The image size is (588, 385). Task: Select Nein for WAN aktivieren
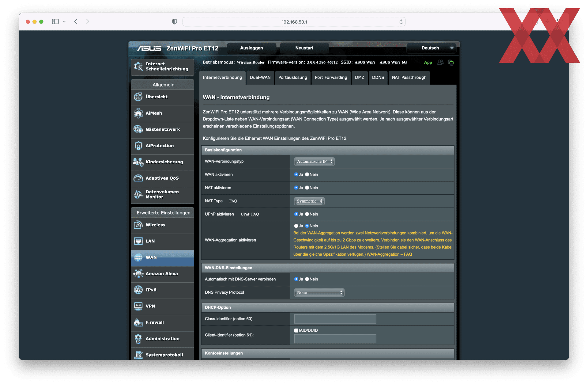(307, 174)
